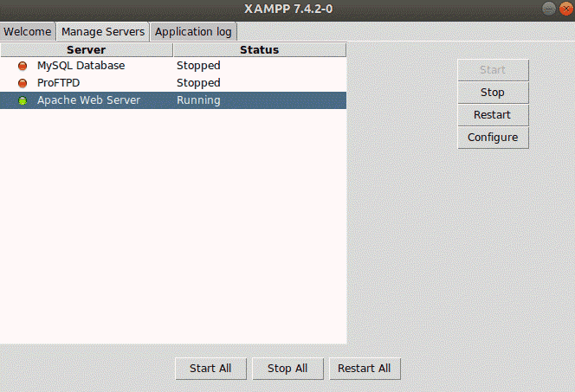Click Stop All servers

(287, 368)
